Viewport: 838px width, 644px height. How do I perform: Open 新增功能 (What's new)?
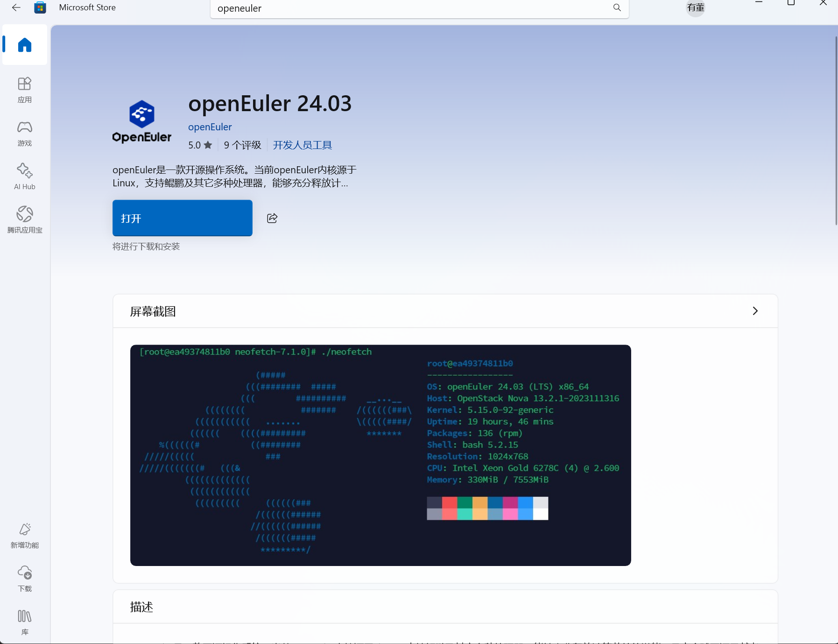tap(25, 535)
